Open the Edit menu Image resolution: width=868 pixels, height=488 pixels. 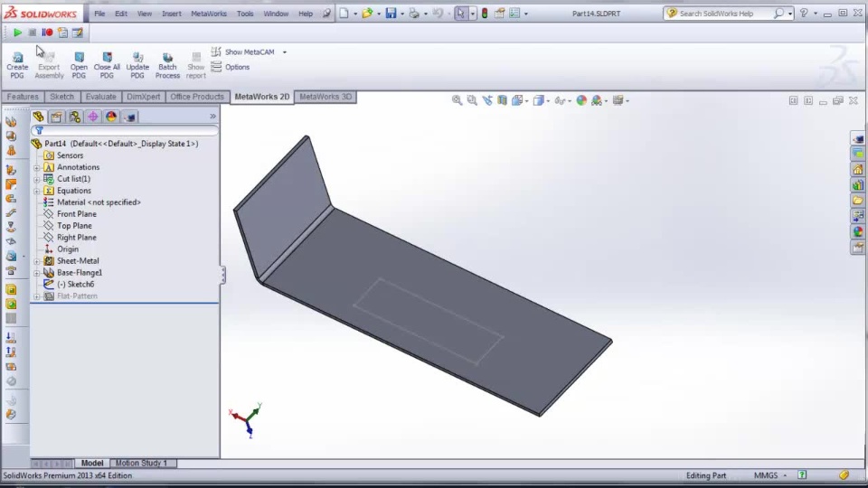tap(120, 14)
